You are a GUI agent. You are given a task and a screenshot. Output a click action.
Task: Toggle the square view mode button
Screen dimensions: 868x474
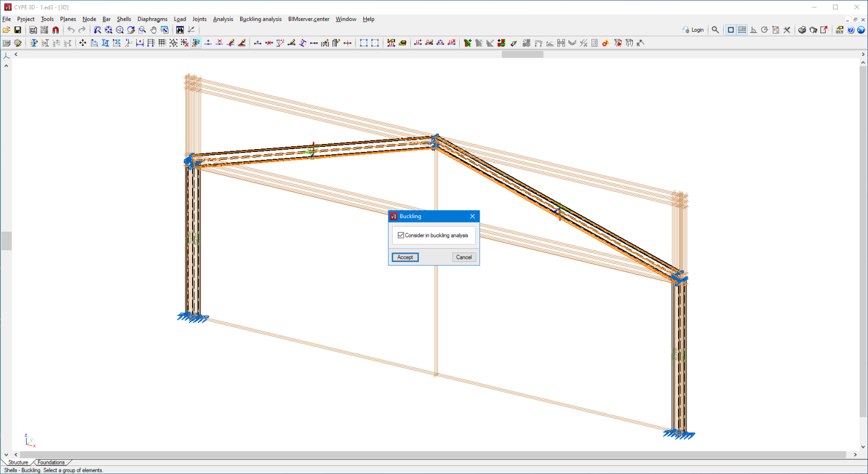tap(731, 30)
